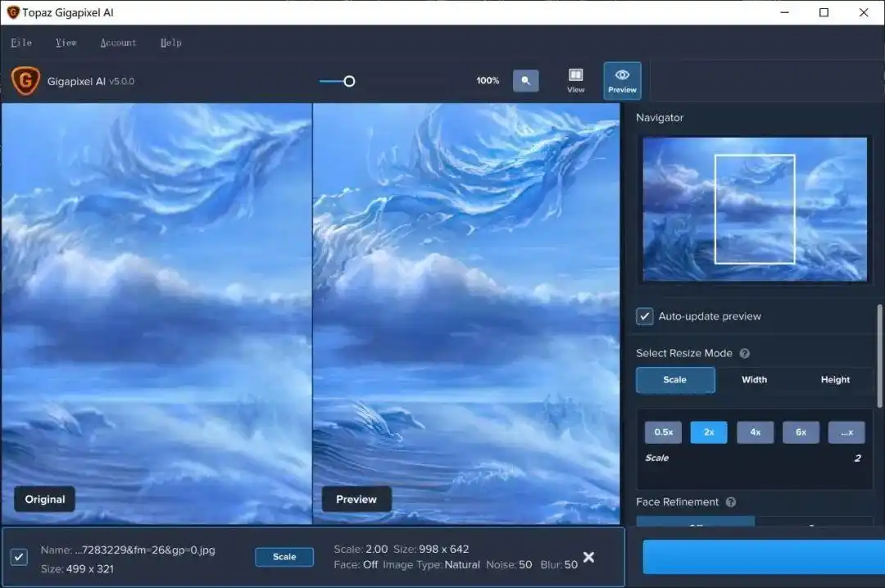Click the Face Refinement help icon
Image resolution: width=885 pixels, height=588 pixels.
[x=731, y=502]
